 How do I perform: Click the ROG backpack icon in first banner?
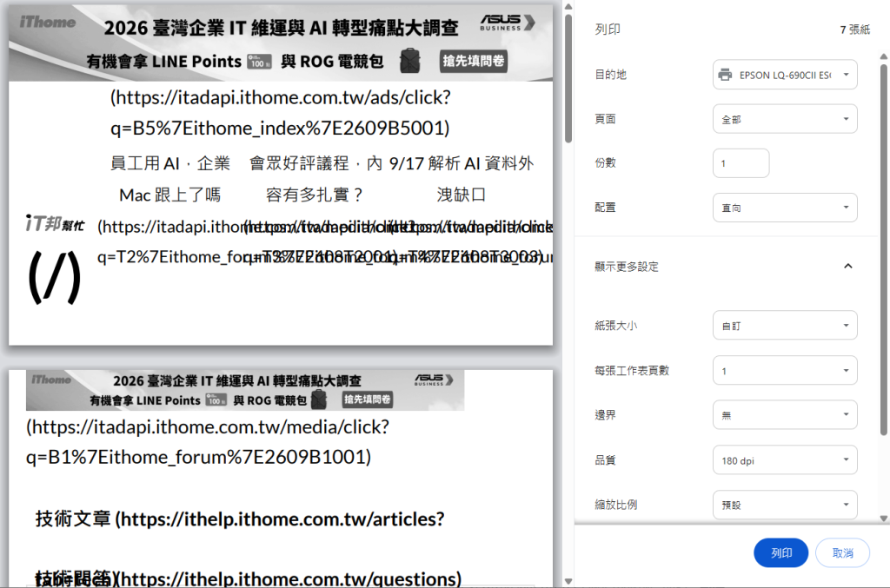coord(409,61)
